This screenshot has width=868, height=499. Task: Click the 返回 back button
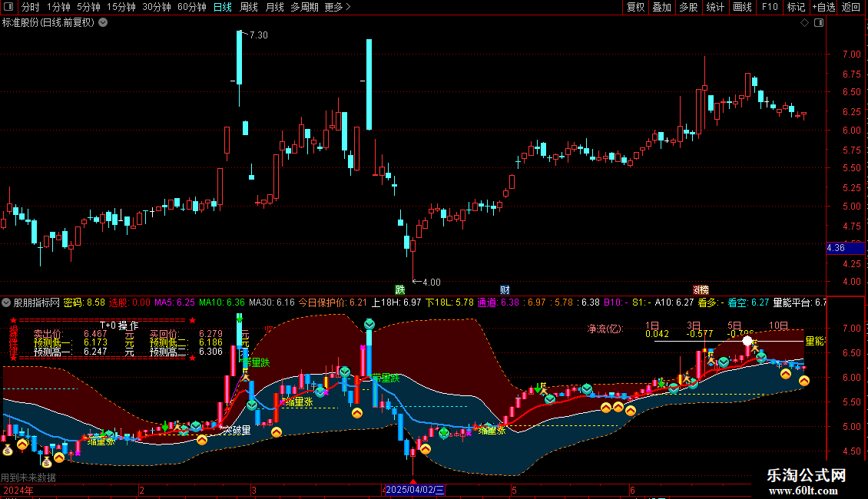(x=851, y=7)
